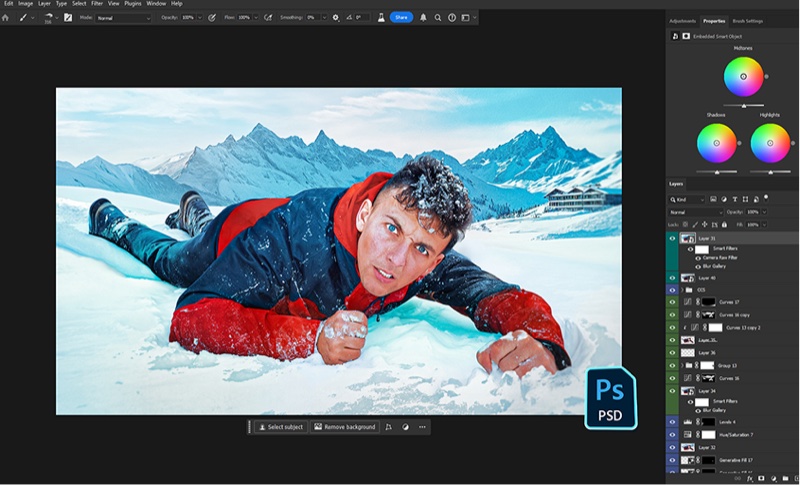Click the search magnifier icon
The height and width of the screenshot is (485, 800).
pos(437,18)
